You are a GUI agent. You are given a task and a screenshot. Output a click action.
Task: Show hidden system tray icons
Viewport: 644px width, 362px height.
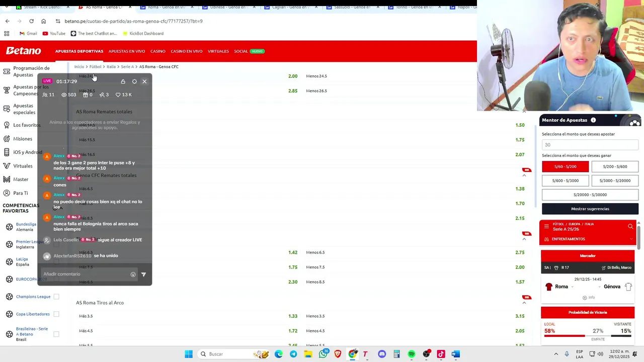click(556, 354)
